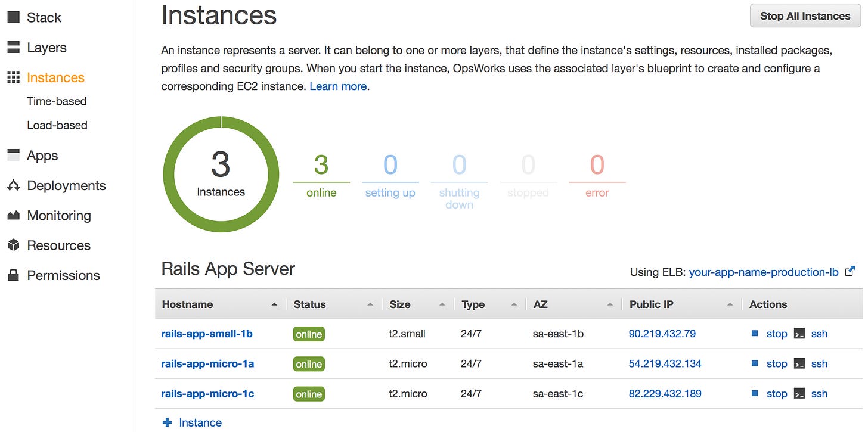The height and width of the screenshot is (432, 868).
Task: Click the Layers icon in sidebar
Action: (13, 48)
